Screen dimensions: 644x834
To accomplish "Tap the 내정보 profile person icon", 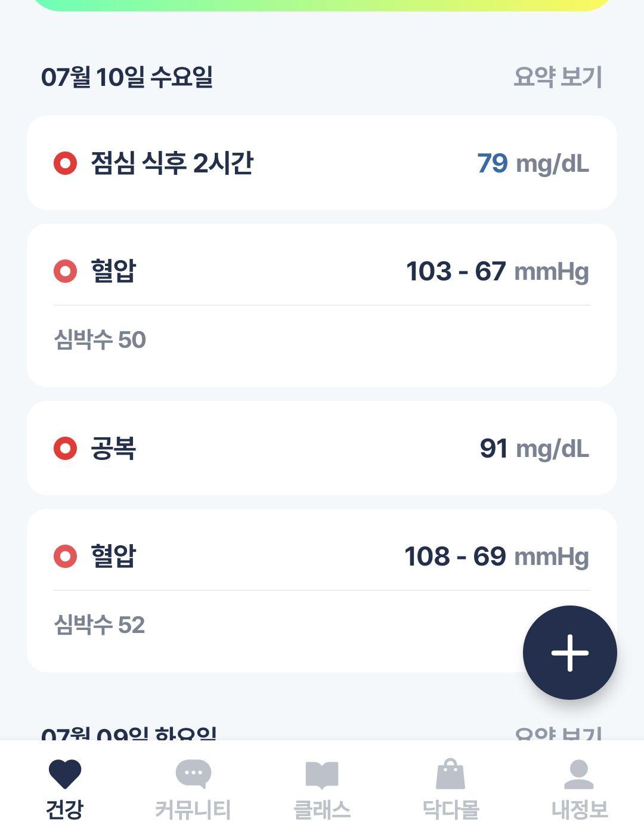I will 578,774.
